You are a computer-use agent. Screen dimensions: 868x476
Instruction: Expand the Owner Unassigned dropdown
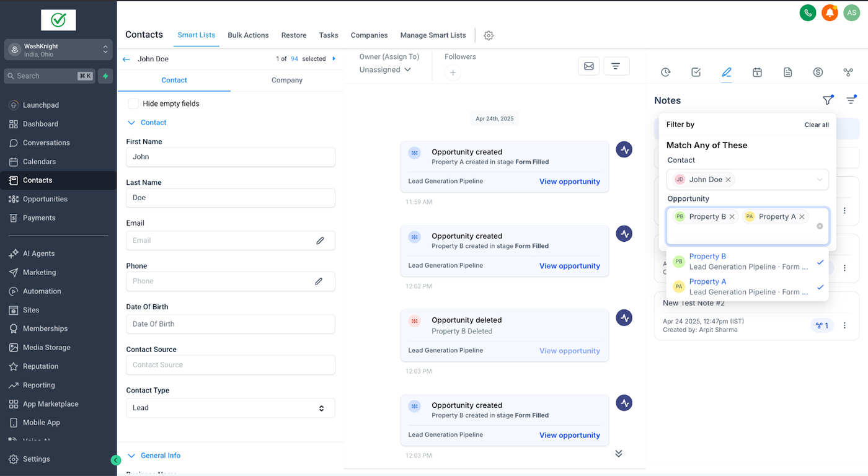pos(385,69)
